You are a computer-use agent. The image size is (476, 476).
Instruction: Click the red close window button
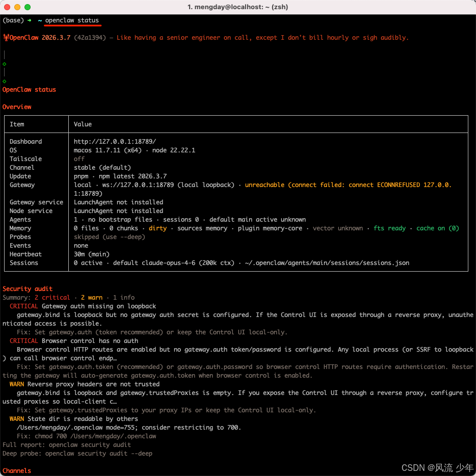[x=7, y=7]
